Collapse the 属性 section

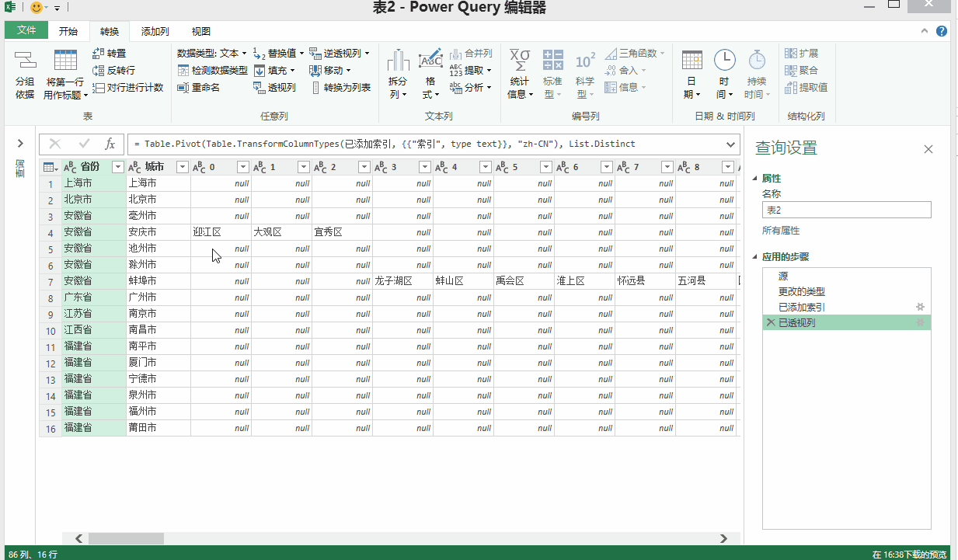tap(754, 179)
